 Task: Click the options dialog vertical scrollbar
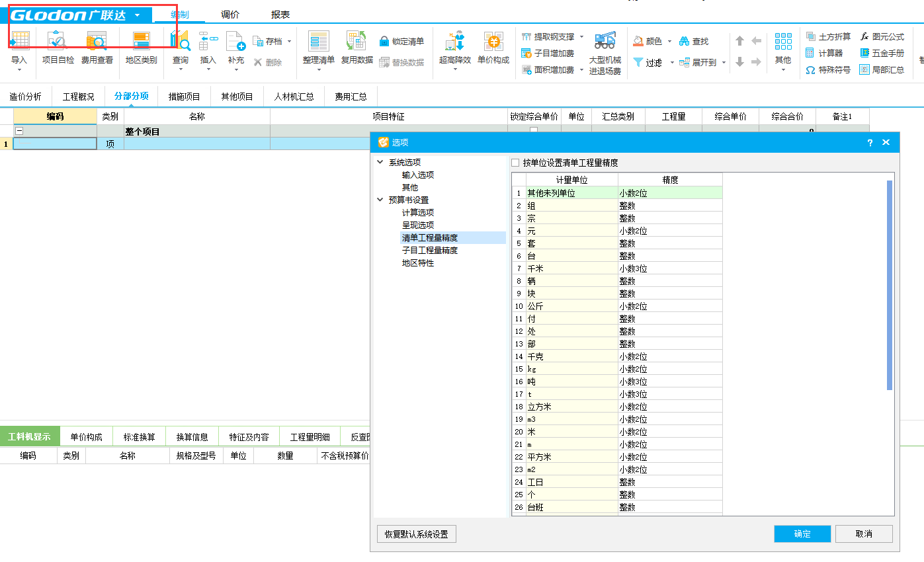point(890,285)
